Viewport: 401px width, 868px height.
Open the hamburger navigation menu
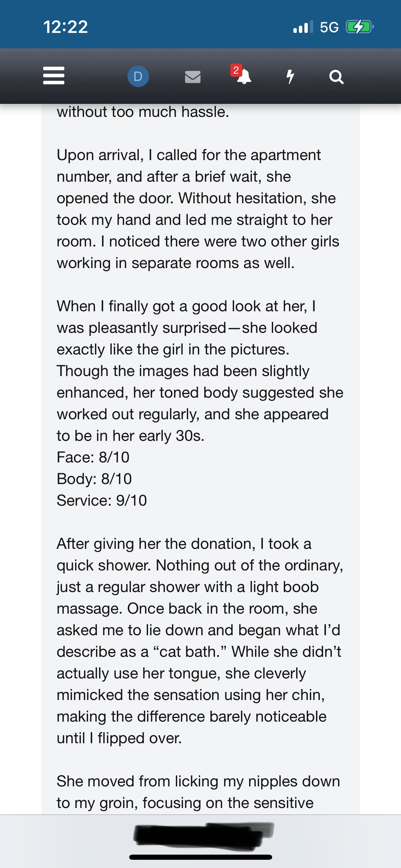tap(54, 76)
